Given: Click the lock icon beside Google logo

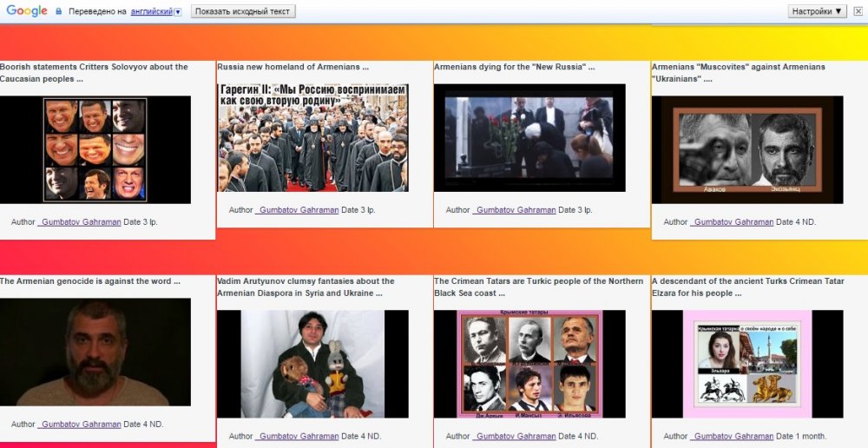Looking at the screenshot, I should click(59, 11).
